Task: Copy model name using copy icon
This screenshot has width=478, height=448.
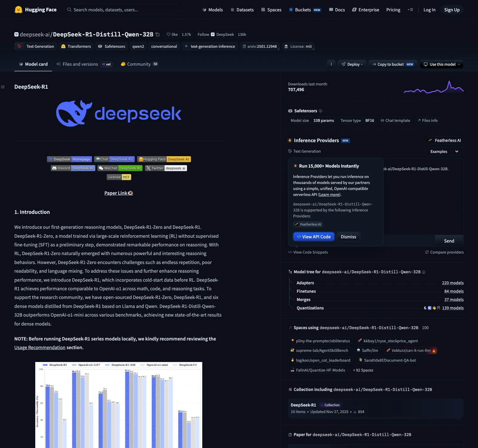Action: tap(157, 34)
